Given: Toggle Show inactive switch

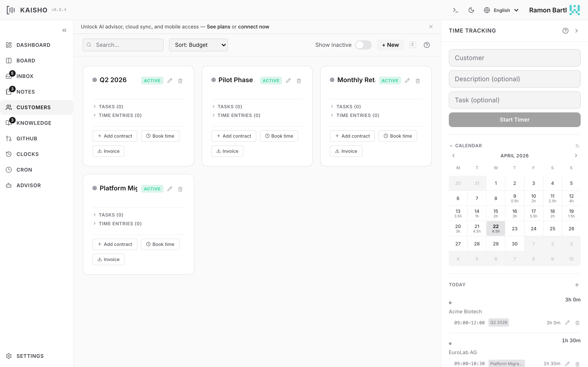Looking at the screenshot, I should [x=363, y=45].
